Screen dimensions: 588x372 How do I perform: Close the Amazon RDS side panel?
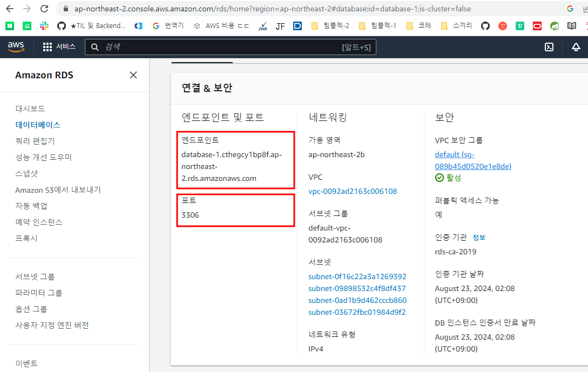(133, 75)
